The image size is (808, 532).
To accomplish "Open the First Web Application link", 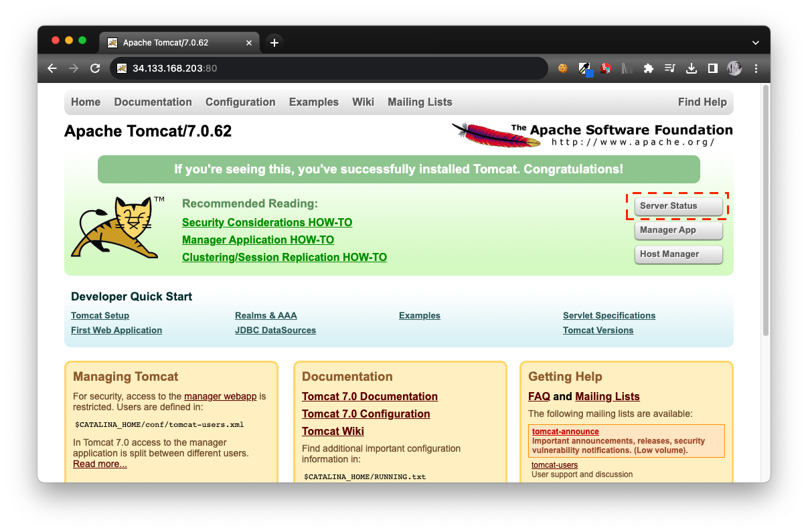I will tap(116, 331).
